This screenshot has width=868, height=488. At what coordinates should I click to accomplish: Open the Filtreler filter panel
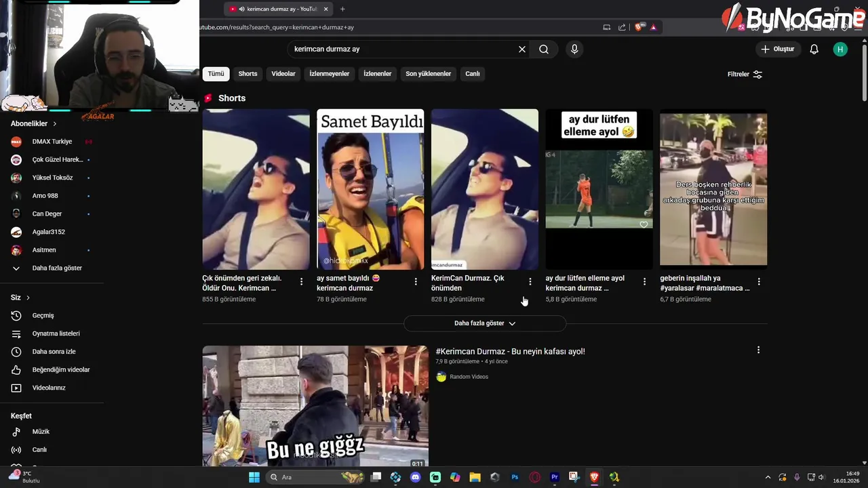(x=745, y=75)
